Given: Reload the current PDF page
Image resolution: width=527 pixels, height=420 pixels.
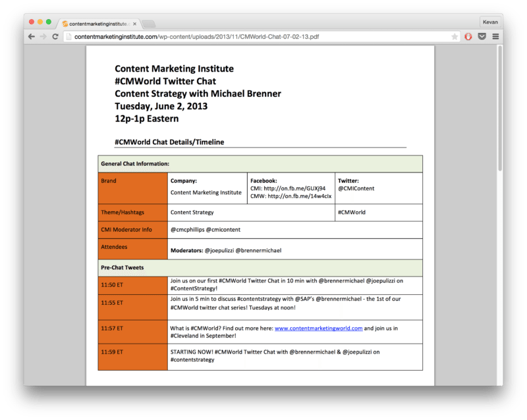Looking at the screenshot, I should click(x=55, y=37).
